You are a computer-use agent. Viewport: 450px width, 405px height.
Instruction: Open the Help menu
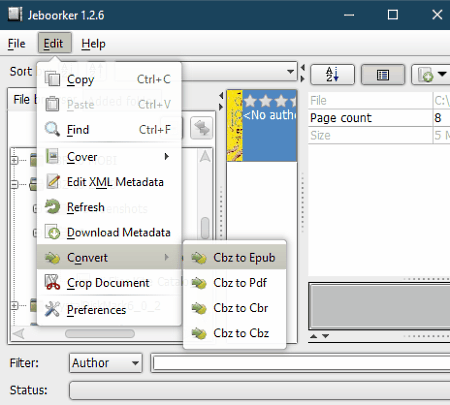click(93, 44)
